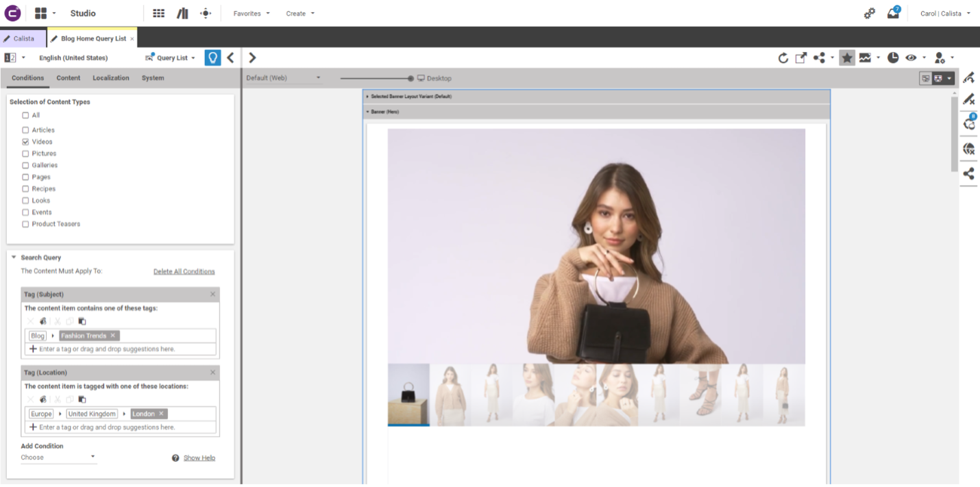Switch to the Content tab
The width and height of the screenshot is (980, 487).
pos(69,78)
